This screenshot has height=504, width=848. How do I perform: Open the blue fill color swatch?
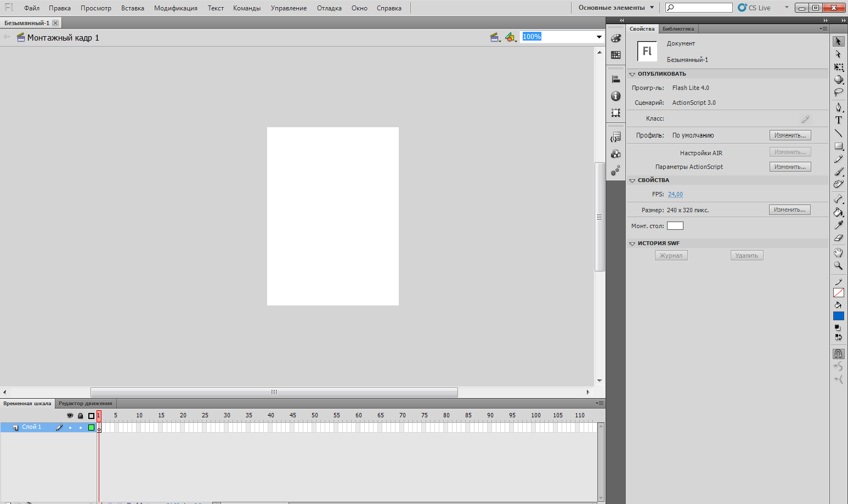pyautogui.click(x=838, y=316)
